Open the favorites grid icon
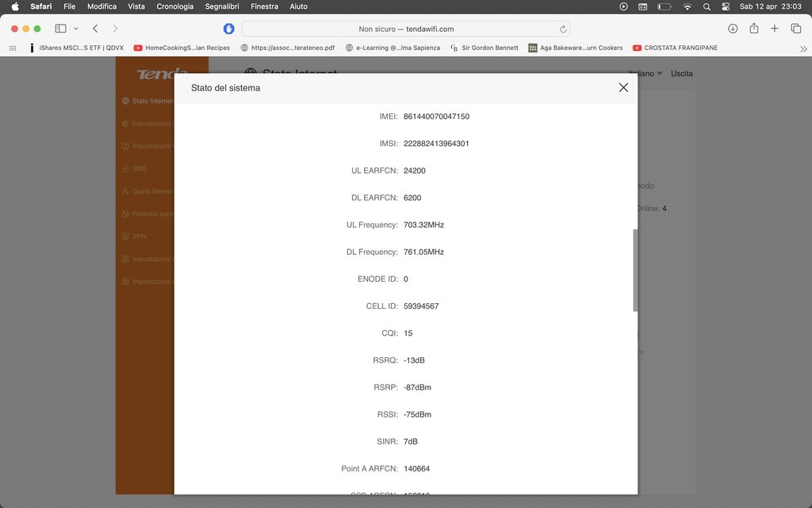 pos(13,48)
